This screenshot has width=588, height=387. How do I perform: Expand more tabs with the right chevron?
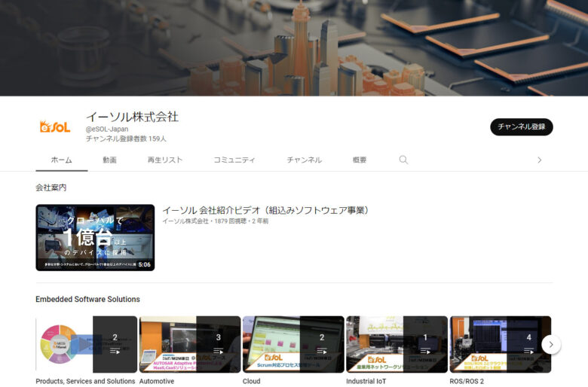click(x=539, y=160)
